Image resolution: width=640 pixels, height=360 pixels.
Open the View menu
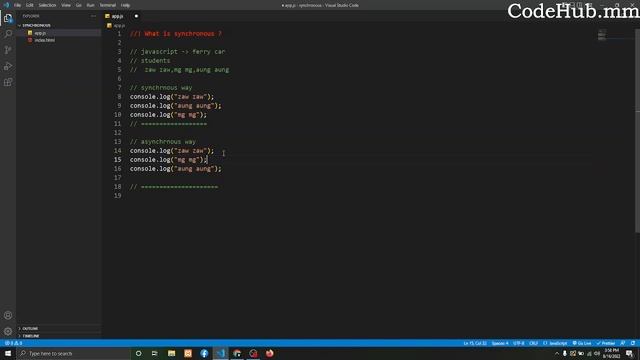66,5
